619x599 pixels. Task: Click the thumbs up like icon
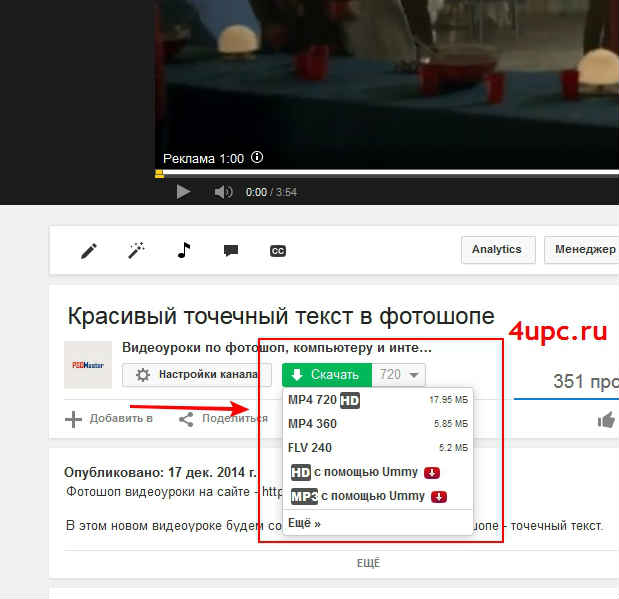606,420
